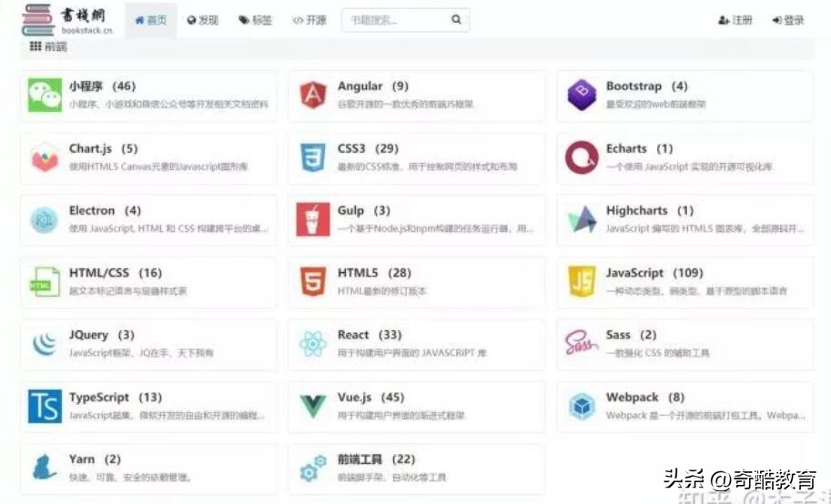This screenshot has width=831, height=504.
Task: Select the CSS3 (29) title
Action: [x=368, y=148]
